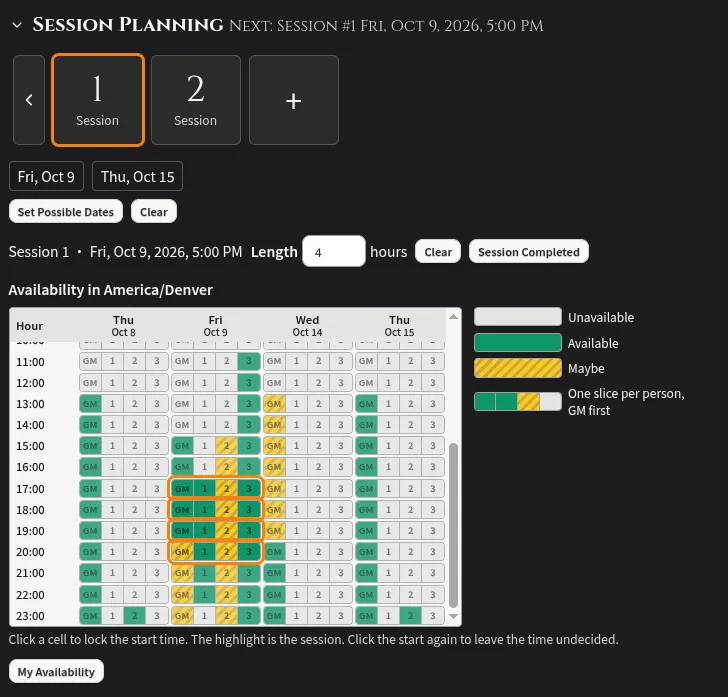Collapse the Session Planning section chevron
Screen dimensions: 728x697
(17, 25)
